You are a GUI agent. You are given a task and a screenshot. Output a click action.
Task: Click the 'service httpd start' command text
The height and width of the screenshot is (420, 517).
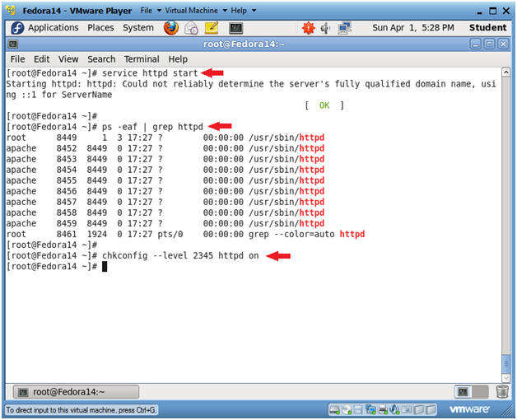point(150,73)
